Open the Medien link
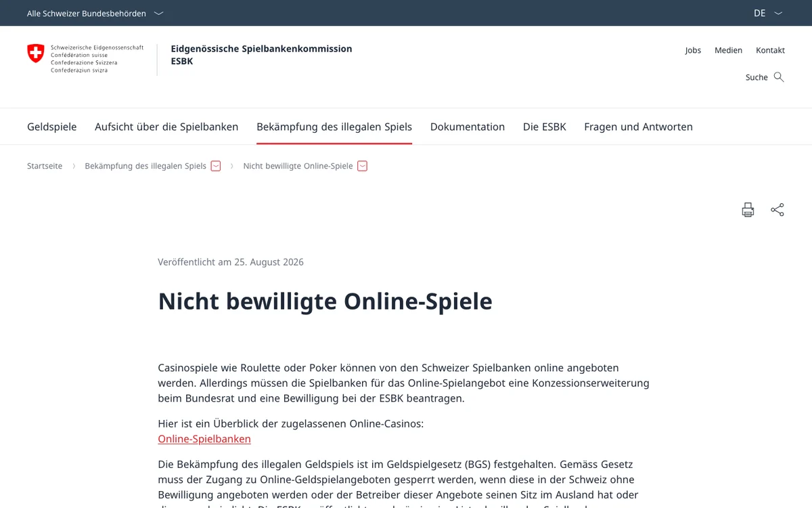Screen dimensions: 812x508 point(728,50)
